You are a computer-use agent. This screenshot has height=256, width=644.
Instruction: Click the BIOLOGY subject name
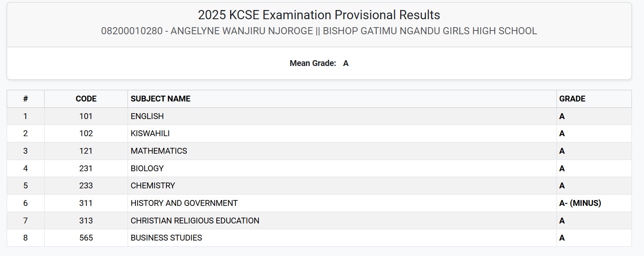(x=147, y=169)
